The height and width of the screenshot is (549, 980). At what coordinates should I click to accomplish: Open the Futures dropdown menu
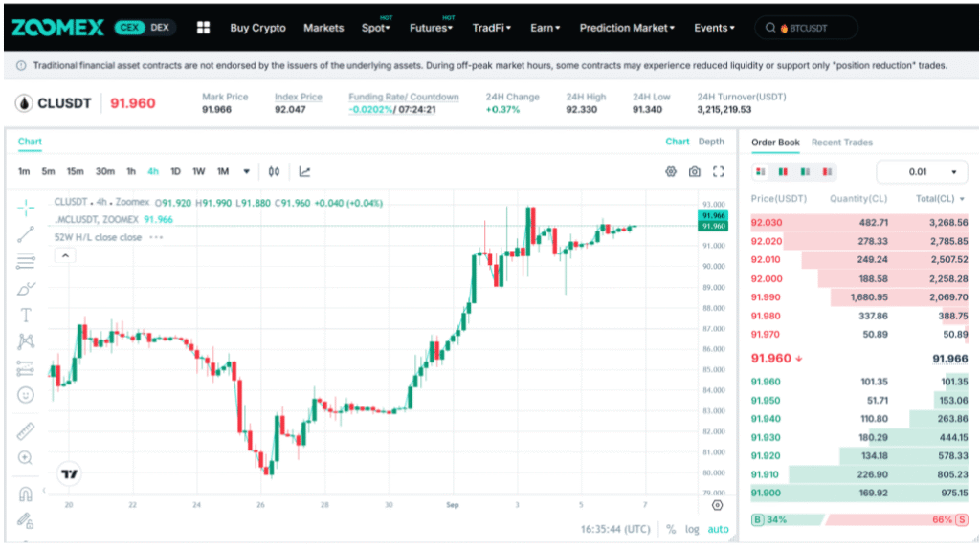[x=431, y=28]
